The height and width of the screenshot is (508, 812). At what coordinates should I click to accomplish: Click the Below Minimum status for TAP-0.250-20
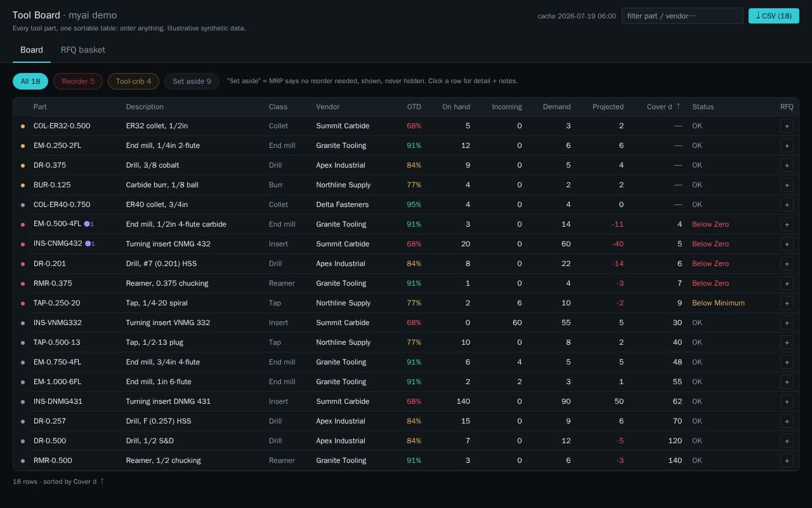pos(718,303)
